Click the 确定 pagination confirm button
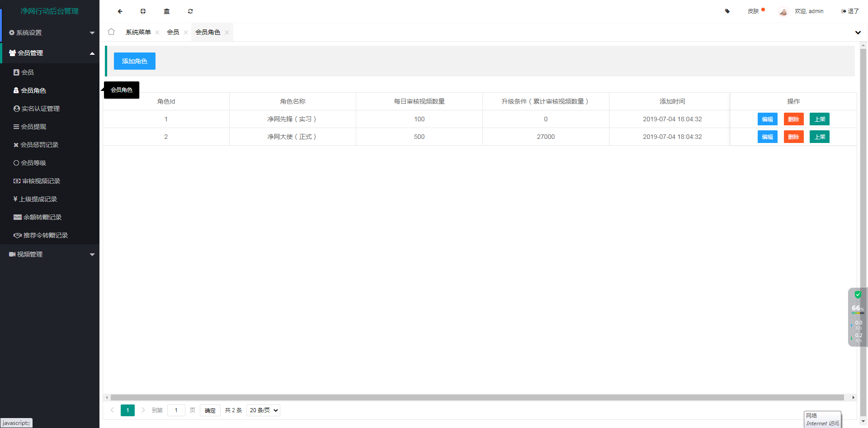868x428 pixels. click(210, 410)
